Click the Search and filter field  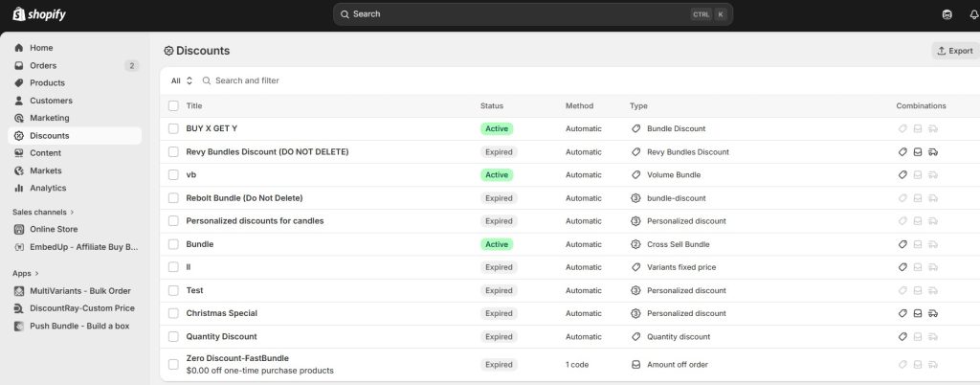click(x=247, y=80)
